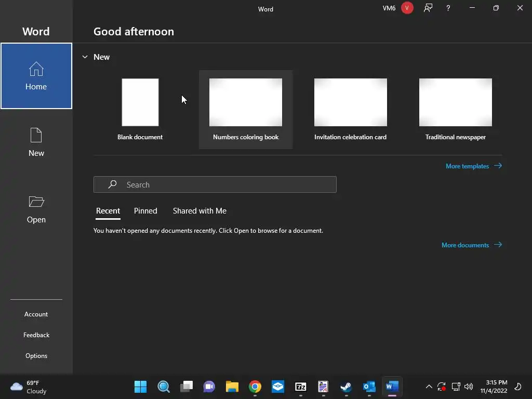Follow the More documents link
The height and width of the screenshot is (399, 532).
click(472, 245)
